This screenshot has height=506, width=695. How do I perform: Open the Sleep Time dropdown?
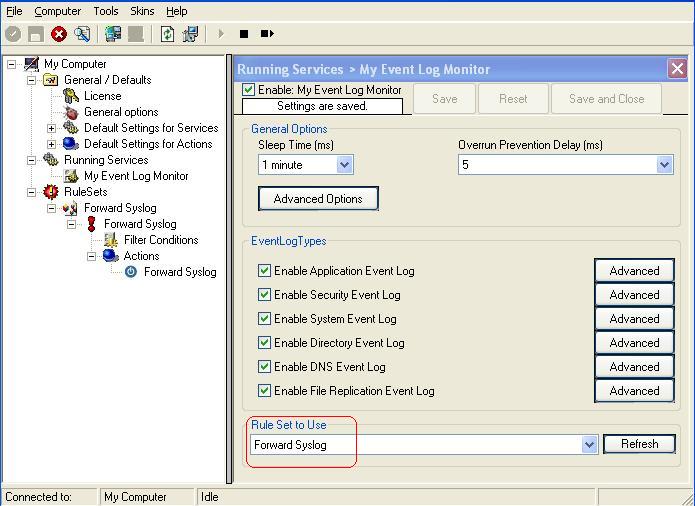coord(344,165)
